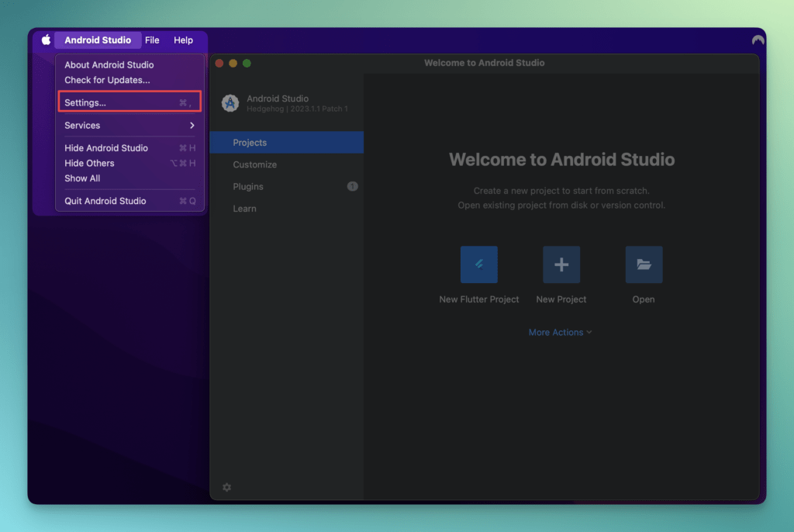This screenshot has width=794, height=532.
Task: Choose Quit Android Studio
Action: coord(129,201)
